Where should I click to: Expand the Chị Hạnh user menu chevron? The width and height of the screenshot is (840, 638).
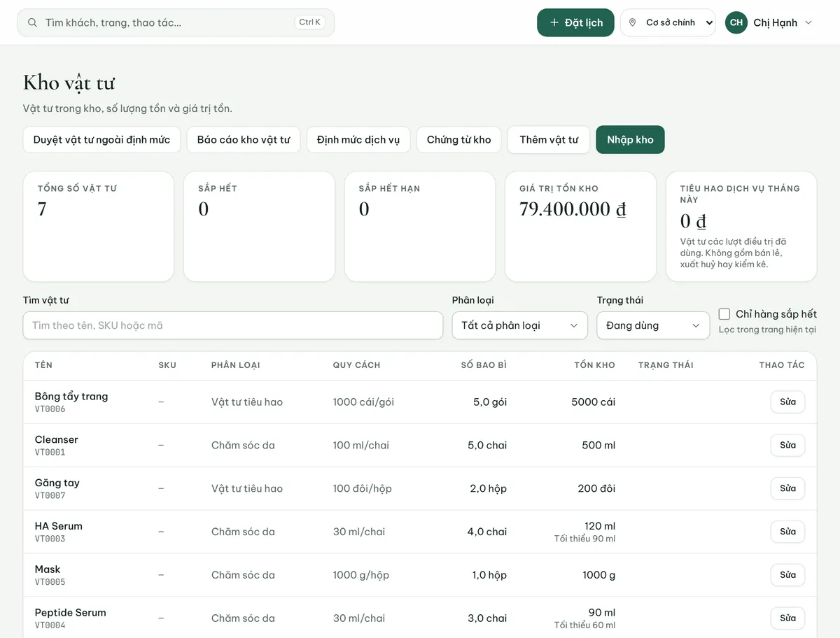tap(808, 22)
